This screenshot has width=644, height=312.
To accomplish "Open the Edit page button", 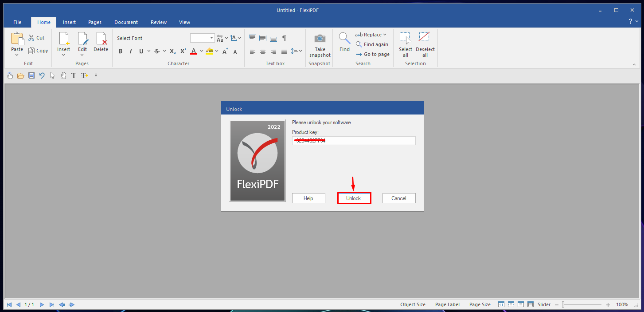I will click(82, 43).
